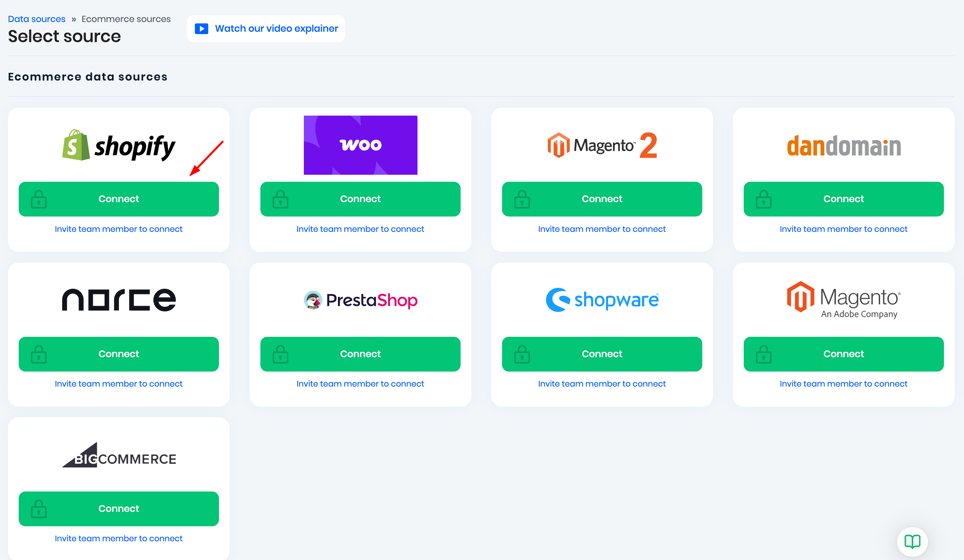Click the lock icon on Woo Connect

point(280,199)
